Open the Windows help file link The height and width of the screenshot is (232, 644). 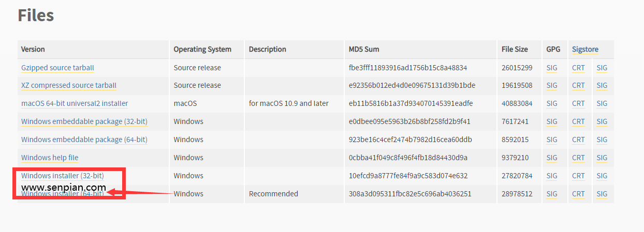[50, 158]
